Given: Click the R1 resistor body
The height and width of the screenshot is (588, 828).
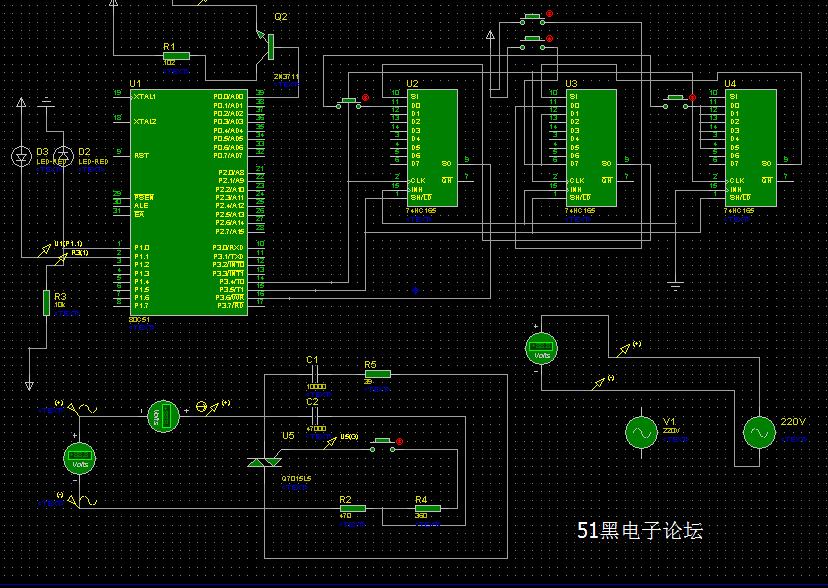Looking at the screenshot, I should [176, 55].
